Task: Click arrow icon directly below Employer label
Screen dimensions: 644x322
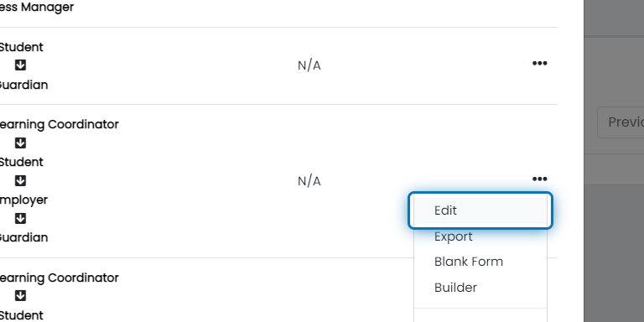Action: [x=20, y=219]
